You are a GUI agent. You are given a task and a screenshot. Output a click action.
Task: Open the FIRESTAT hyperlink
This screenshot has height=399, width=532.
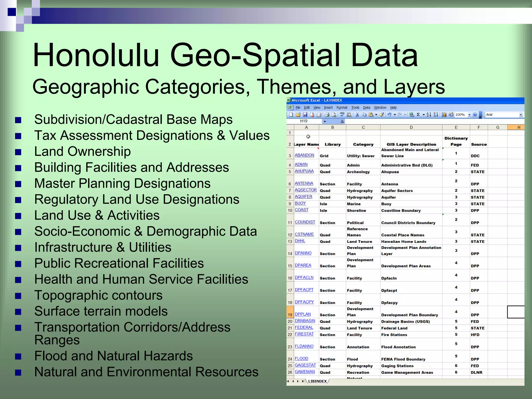pos(304,334)
